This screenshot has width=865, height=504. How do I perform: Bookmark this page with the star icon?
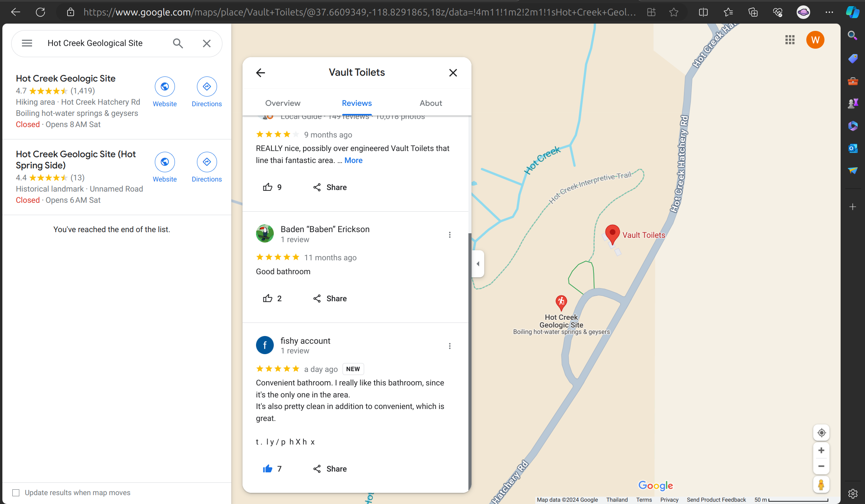click(x=674, y=12)
